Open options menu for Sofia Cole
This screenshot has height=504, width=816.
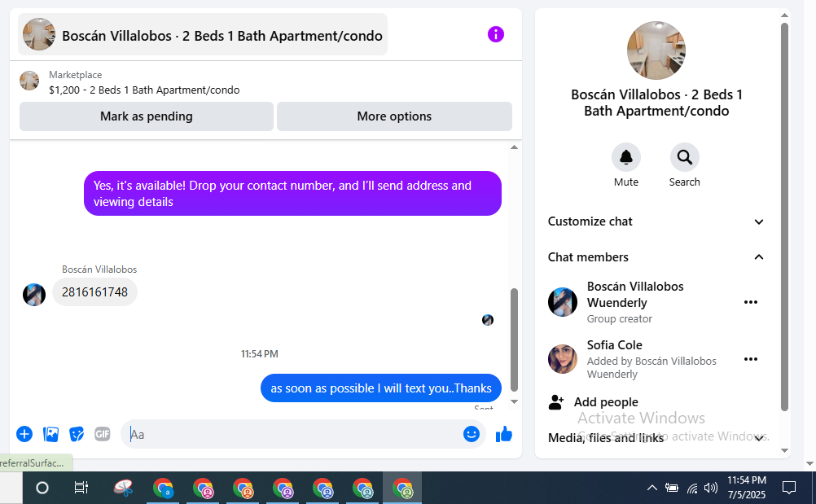tap(750, 359)
